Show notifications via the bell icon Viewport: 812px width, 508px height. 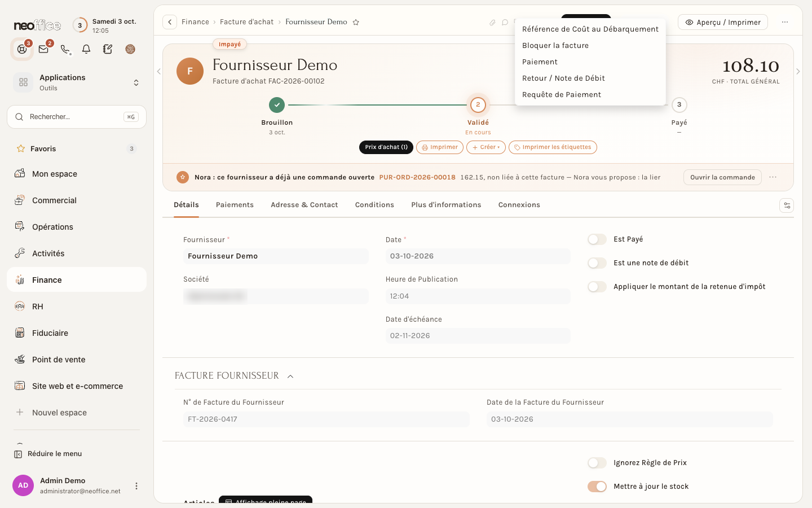point(86,49)
